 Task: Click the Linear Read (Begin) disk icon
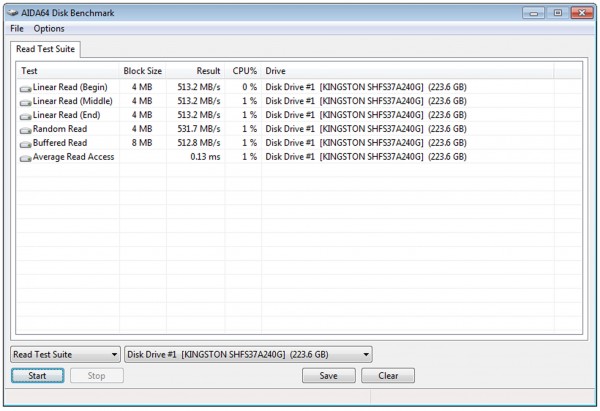point(26,88)
